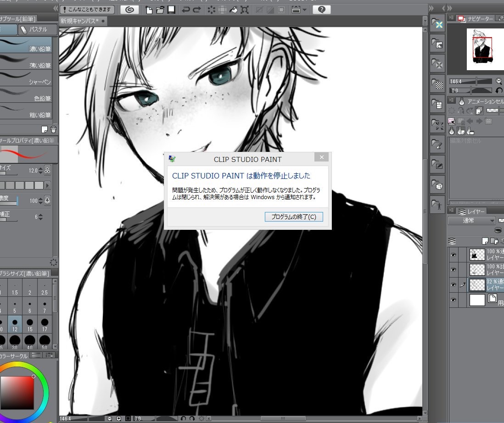The width and height of the screenshot is (504, 423).
Task: Toggle visibility of the paper layer
Action: tap(453, 300)
